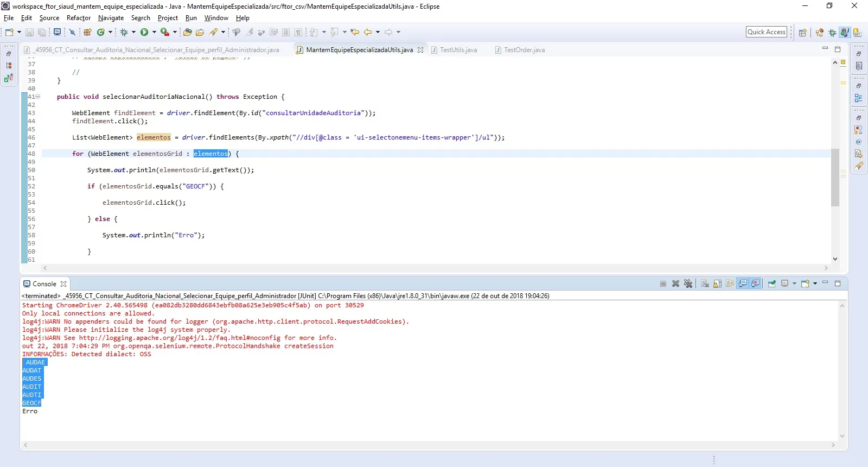Click the New Java Package icon
Screen dimensions: 868x467
pos(87,32)
